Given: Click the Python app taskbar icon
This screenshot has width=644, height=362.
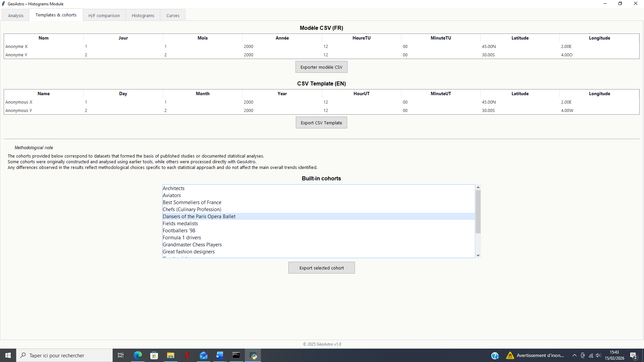Looking at the screenshot, I should click(x=253, y=355).
